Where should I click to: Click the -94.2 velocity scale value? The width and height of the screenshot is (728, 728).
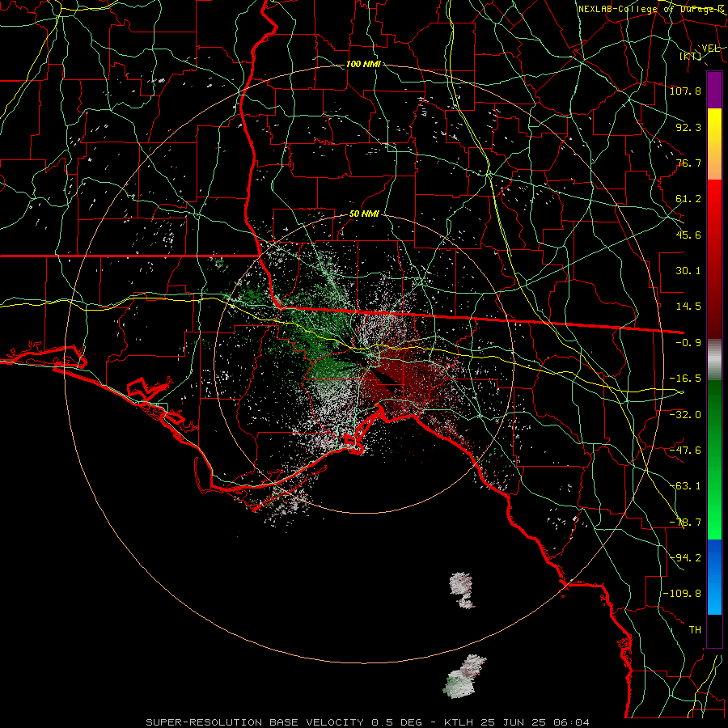[685, 558]
